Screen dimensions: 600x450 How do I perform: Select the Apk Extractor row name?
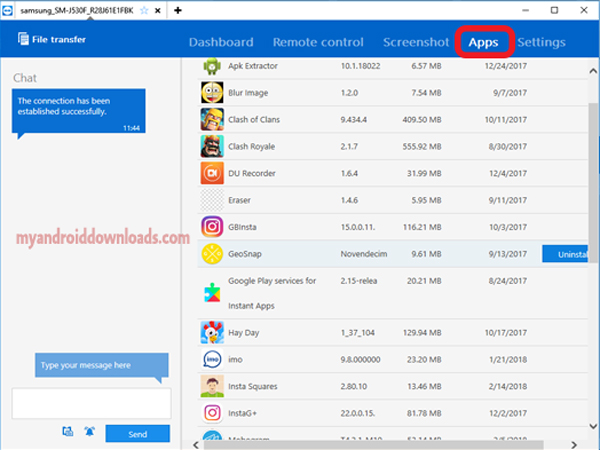click(x=253, y=66)
